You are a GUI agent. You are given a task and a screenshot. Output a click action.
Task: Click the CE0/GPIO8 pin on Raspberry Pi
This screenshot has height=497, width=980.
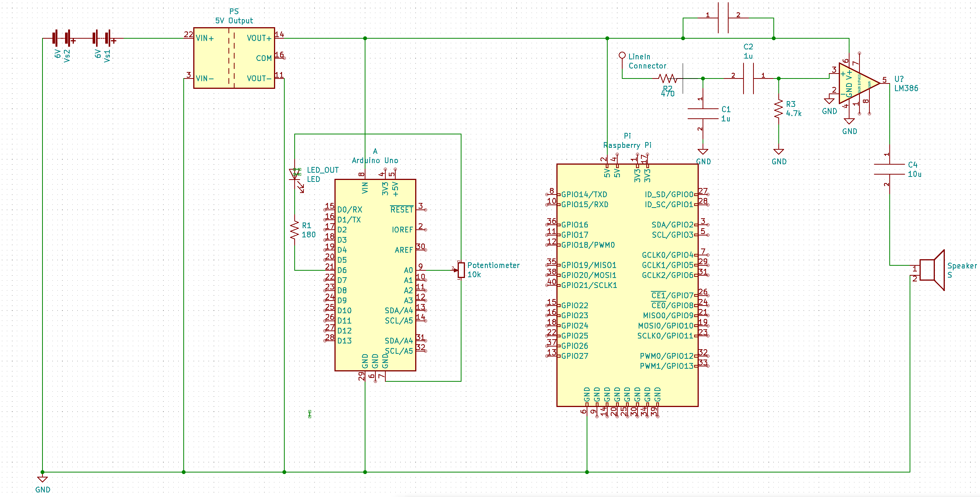[x=672, y=305]
